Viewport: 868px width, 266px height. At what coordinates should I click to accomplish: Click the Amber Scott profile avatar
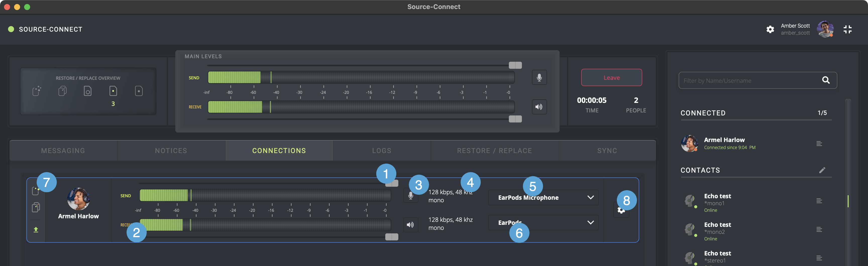pyautogui.click(x=825, y=29)
